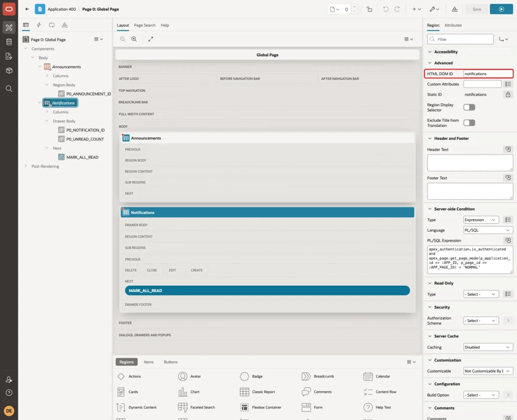Toggle Exclude Title from Translation switch
Viewport: 517px width, 420px height.
[x=469, y=123]
